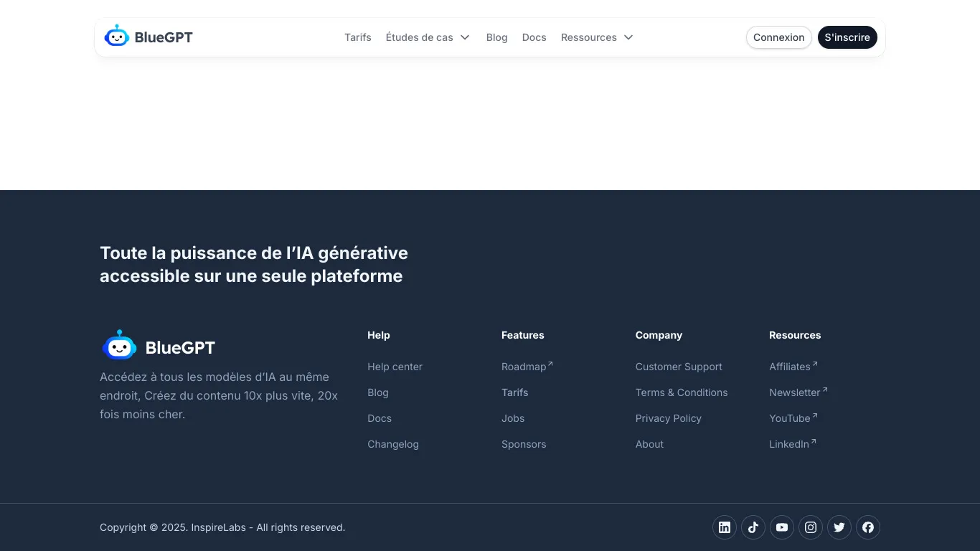The width and height of the screenshot is (980, 551).
Task: Open the LinkedIn social icon
Action: [725, 527]
